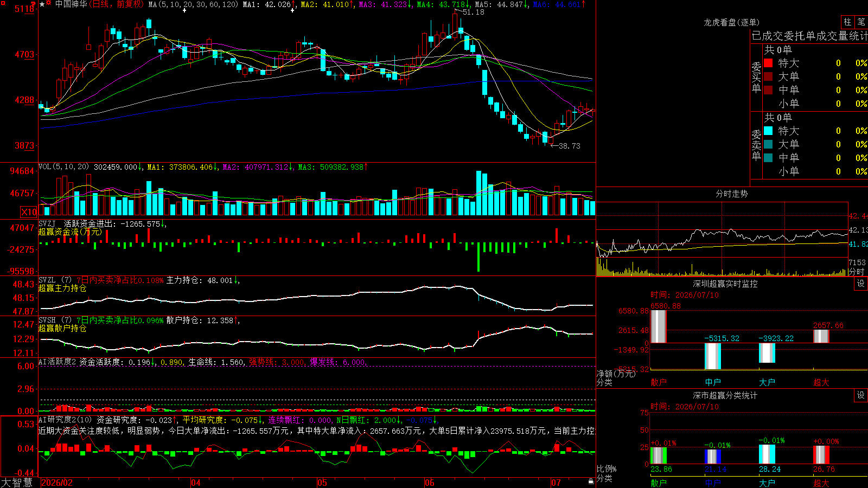Image resolution: width=868 pixels, height=488 pixels.
Task: Switch to 笔 tick display mode
Action: coord(861,22)
